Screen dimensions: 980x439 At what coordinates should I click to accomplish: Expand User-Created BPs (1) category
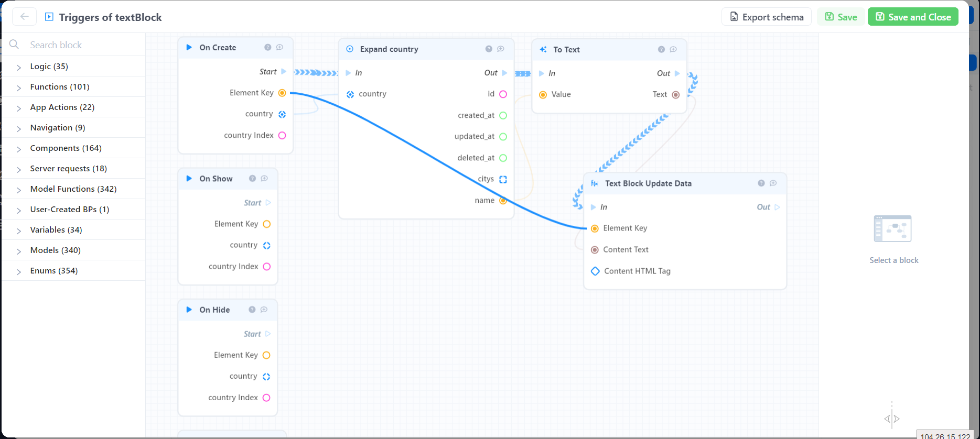coord(73,210)
